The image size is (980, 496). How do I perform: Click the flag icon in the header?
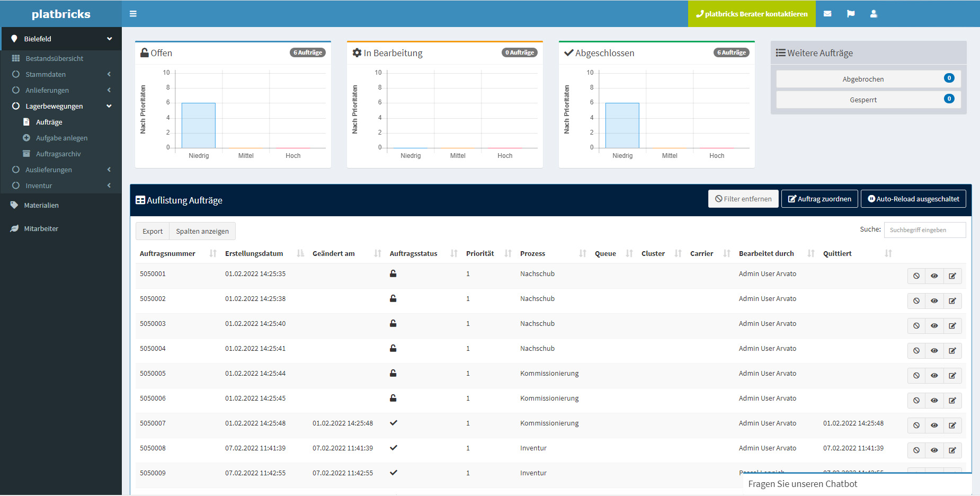[851, 13]
